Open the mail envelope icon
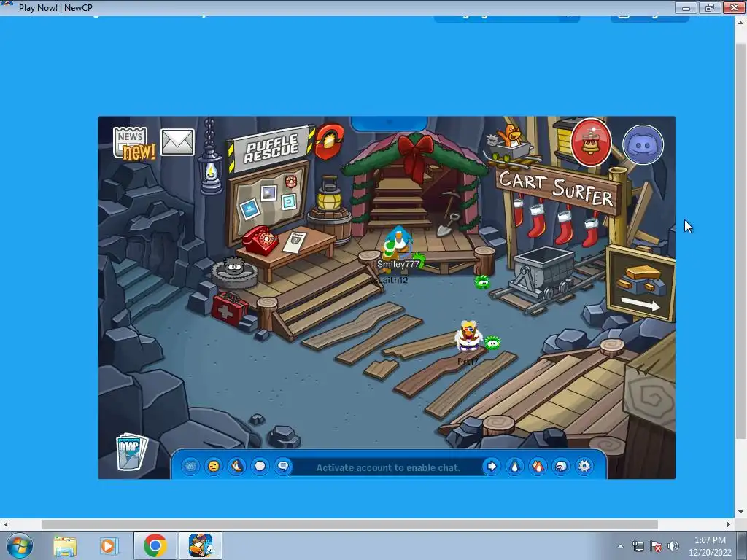This screenshot has height=560, width=747. click(x=177, y=142)
